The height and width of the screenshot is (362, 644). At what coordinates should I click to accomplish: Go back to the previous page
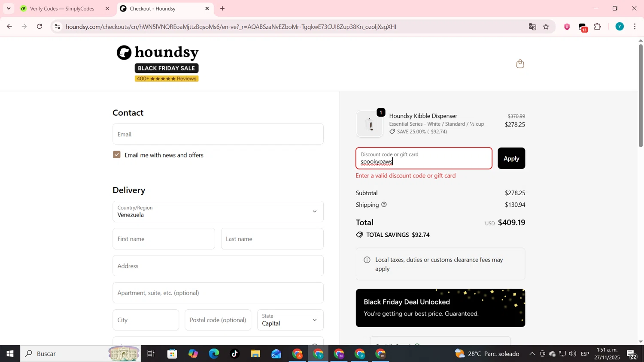click(x=9, y=27)
